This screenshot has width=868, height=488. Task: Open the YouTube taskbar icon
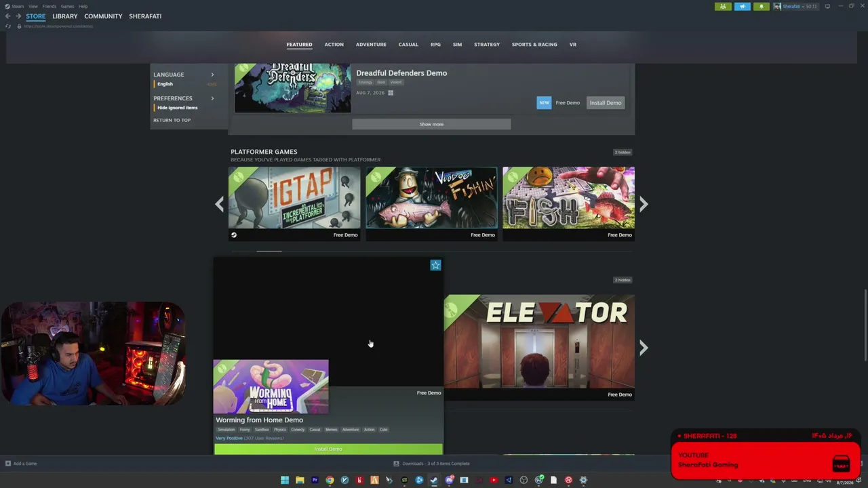(494, 480)
